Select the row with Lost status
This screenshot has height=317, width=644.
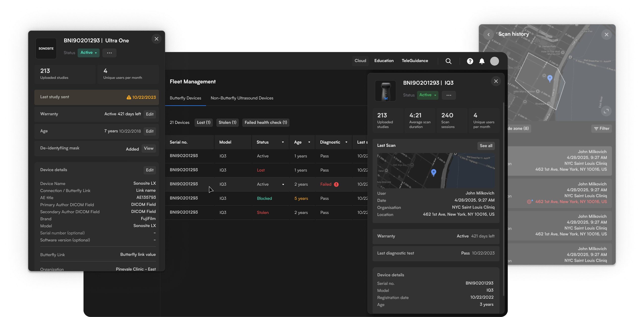pyautogui.click(x=266, y=170)
